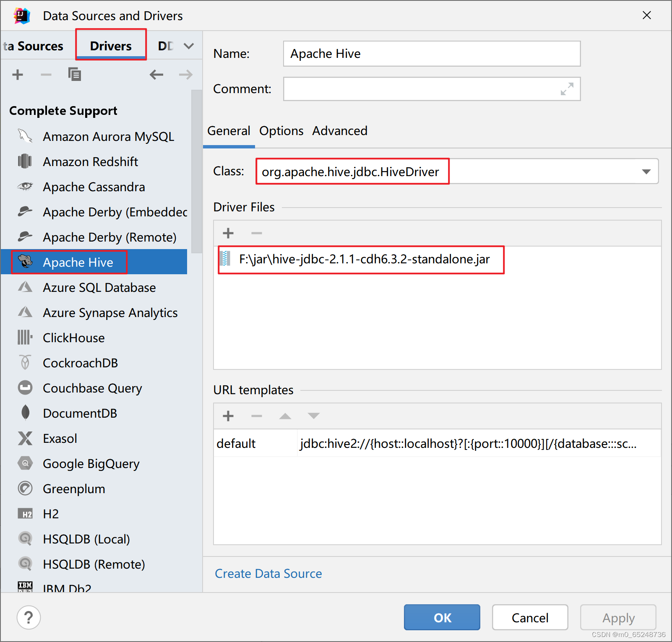
Task: Click the empty Comment input field
Action: (x=432, y=89)
